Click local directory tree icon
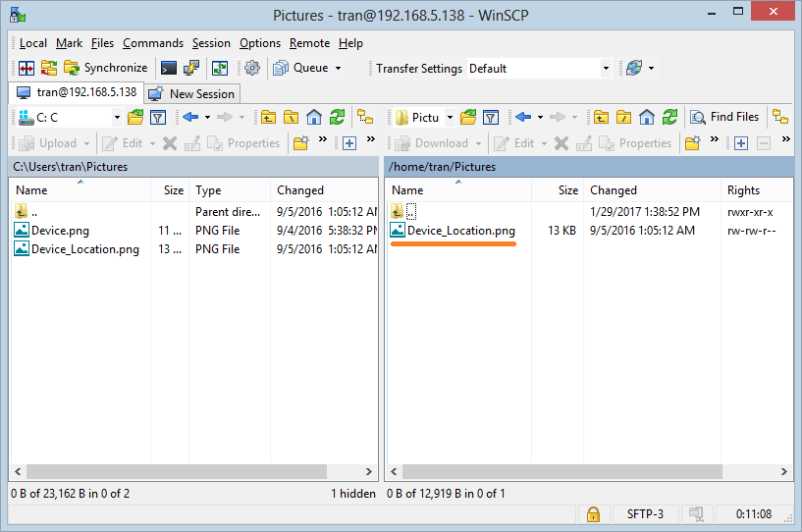The height and width of the screenshot is (532, 802). pos(365,118)
